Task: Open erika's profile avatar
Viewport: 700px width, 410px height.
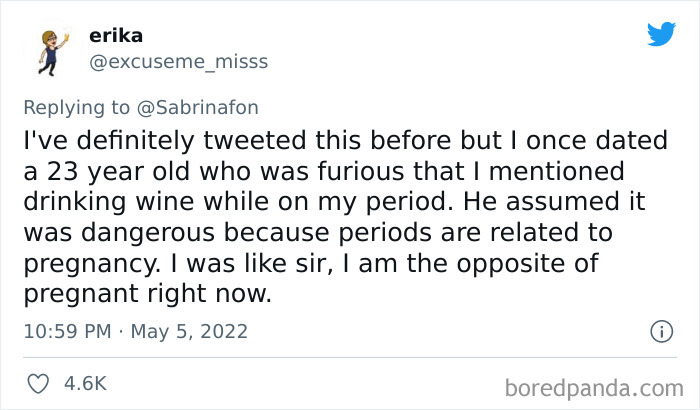Action: point(49,48)
